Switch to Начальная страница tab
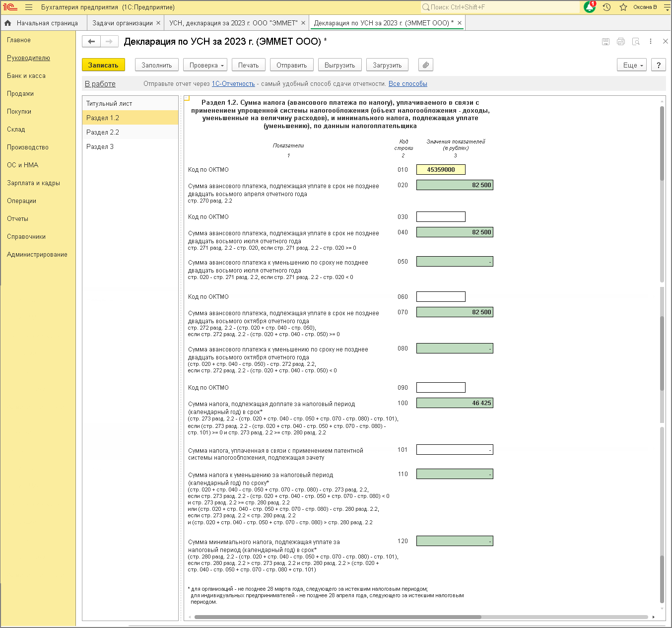The height and width of the screenshot is (628, 672). coord(44,23)
